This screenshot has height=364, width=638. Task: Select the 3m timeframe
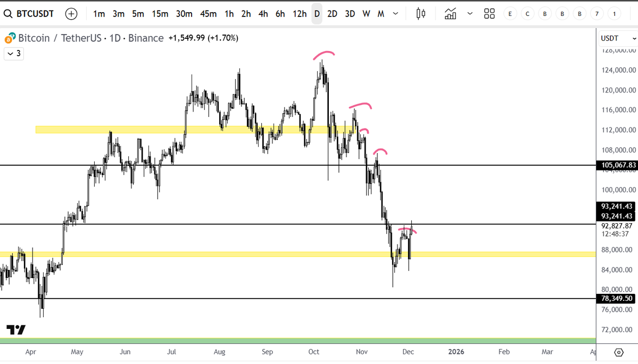pyautogui.click(x=119, y=14)
